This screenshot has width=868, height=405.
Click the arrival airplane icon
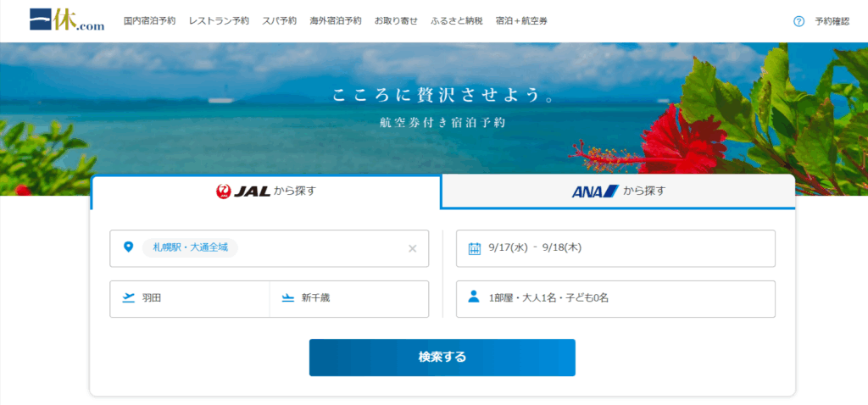pyautogui.click(x=288, y=298)
